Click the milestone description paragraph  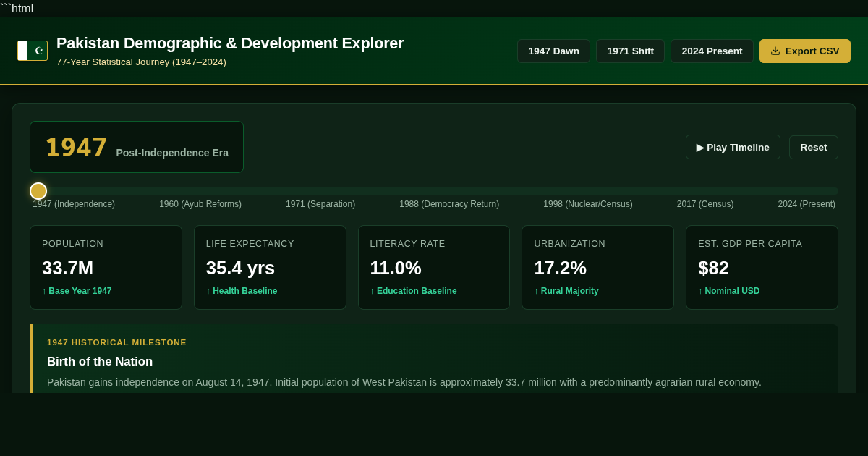click(x=404, y=382)
